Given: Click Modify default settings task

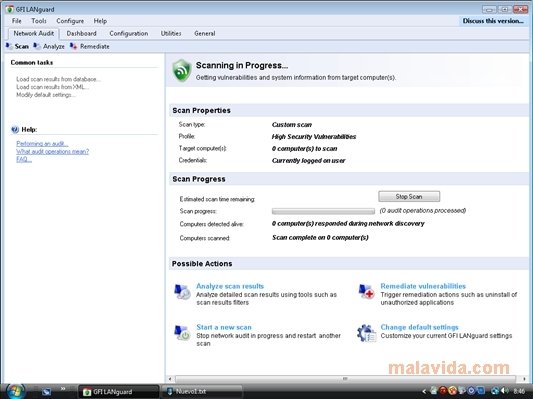Looking at the screenshot, I should pos(46,95).
